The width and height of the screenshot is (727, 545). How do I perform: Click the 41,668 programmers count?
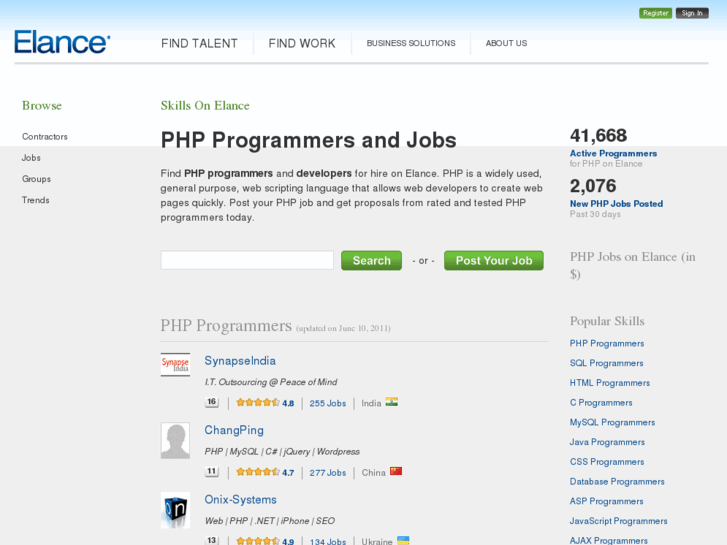point(598,135)
